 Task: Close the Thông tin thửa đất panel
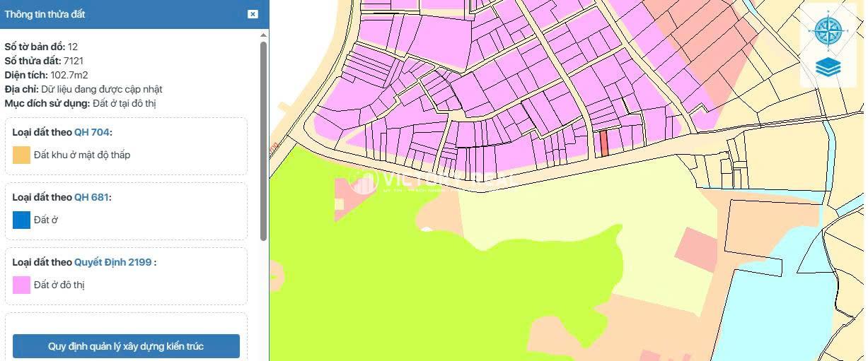coord(253,14)
